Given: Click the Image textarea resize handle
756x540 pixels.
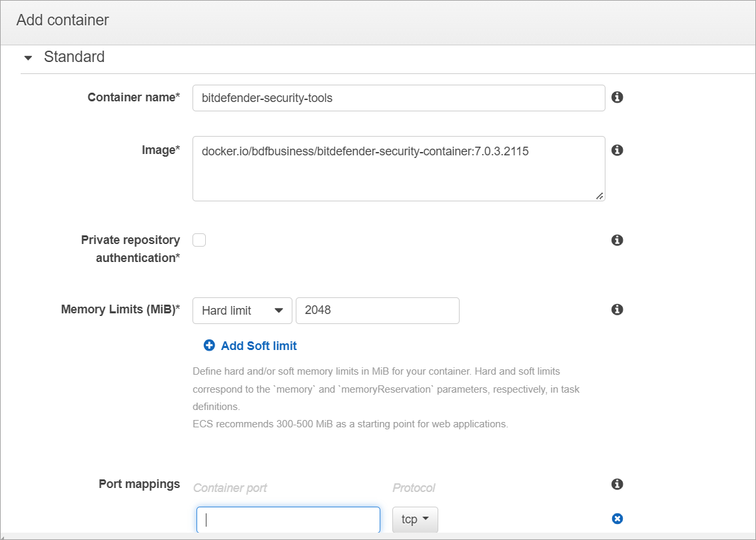Looking at the screenshot, I should pos(599,196).
